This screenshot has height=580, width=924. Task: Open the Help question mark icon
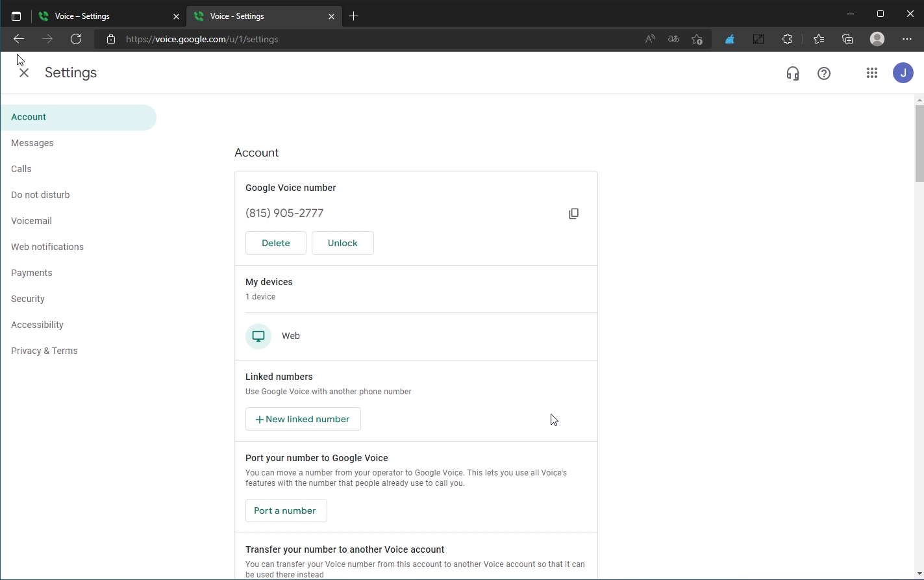pos(824,73)
